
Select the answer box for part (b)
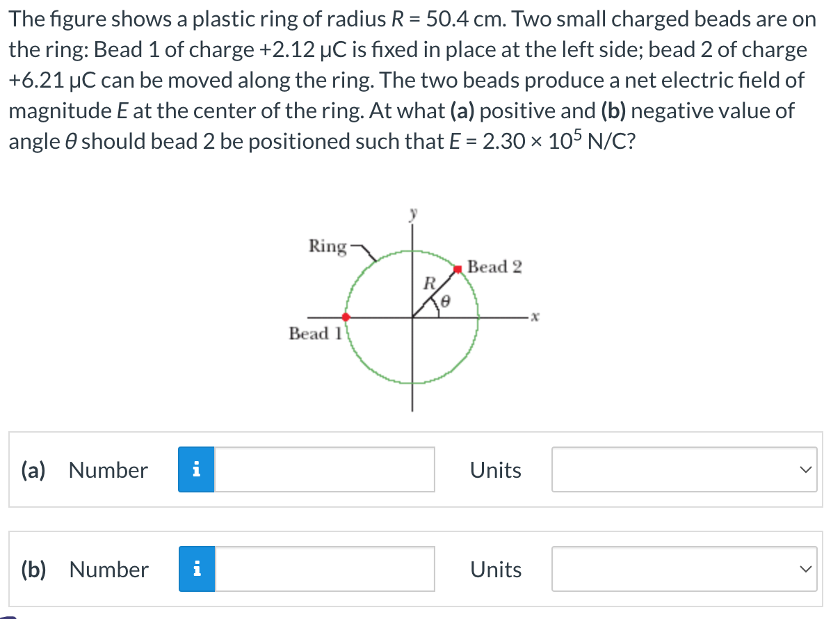point(323,570)
